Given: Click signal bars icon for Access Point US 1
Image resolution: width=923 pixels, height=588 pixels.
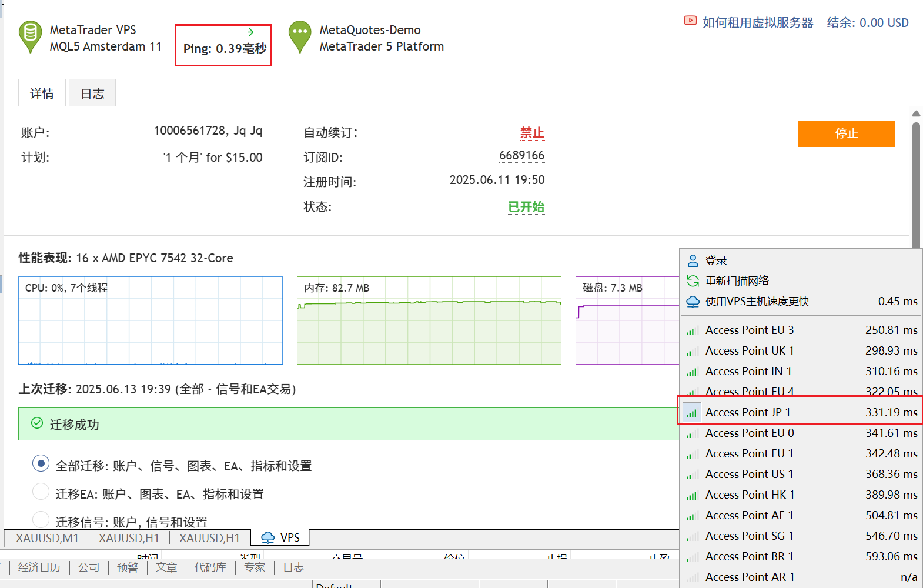Looking at the screenshot, I should click(693, 475).
